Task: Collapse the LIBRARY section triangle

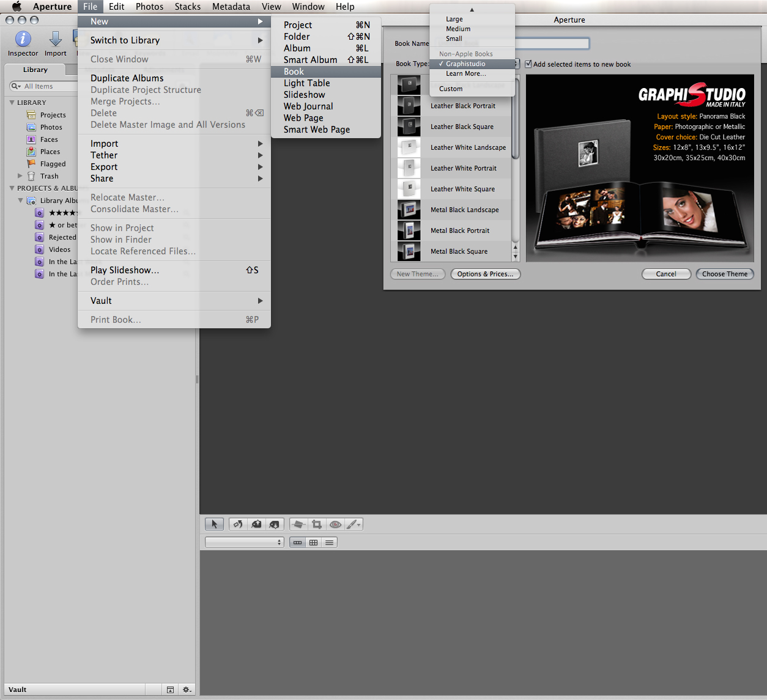Action: tap(12, 102)
